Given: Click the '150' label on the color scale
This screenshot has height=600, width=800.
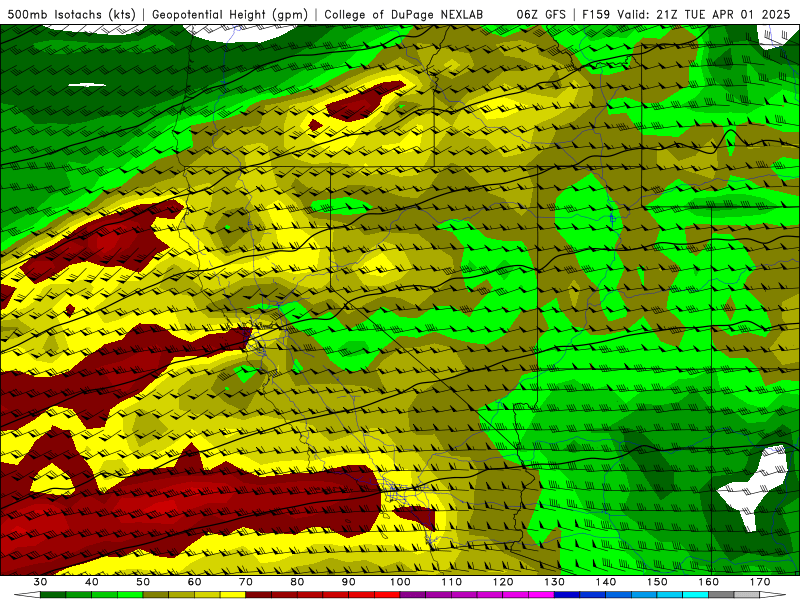Looking at the screenshot, I should [657, 582].
